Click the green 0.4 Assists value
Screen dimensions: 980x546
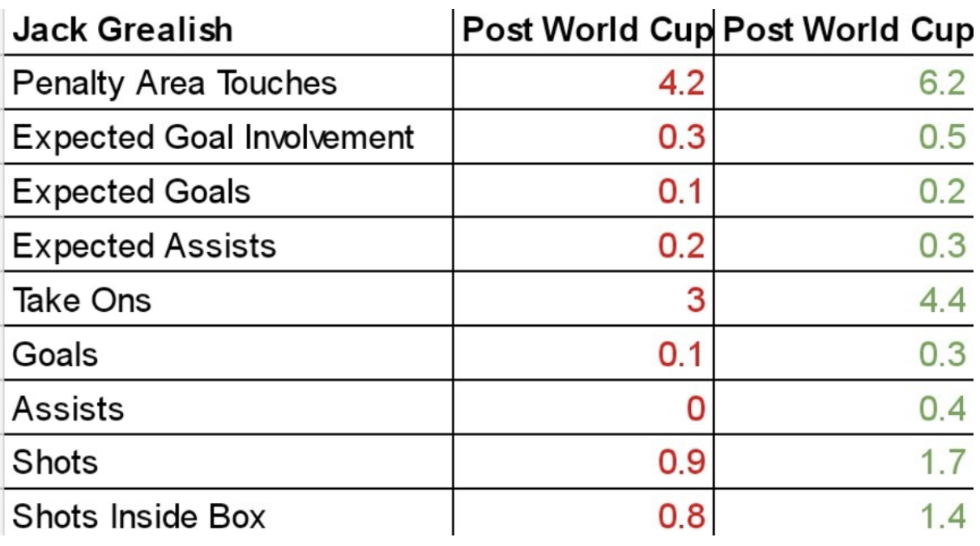843,407
